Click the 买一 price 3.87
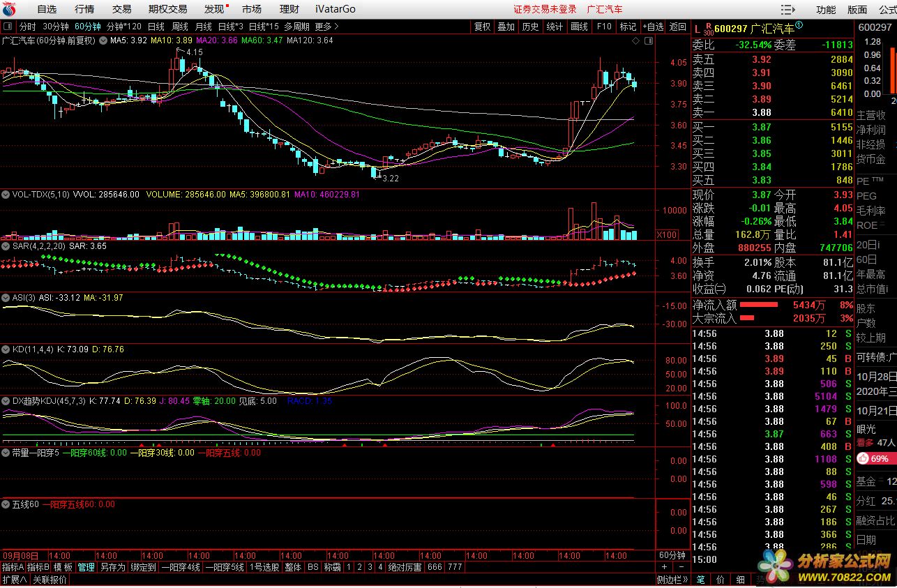The height and width of the screenshot is (588, 897). tap(762, 127)
